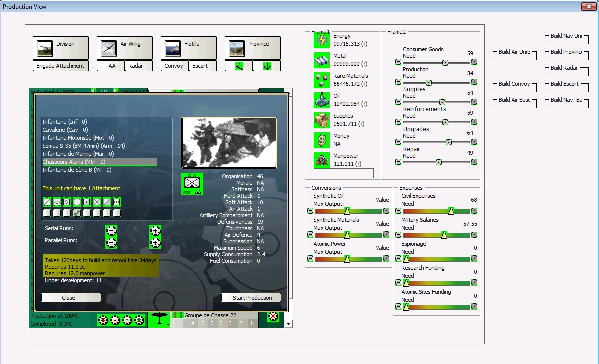Viewport: 599px width, 364px height.
Task: Click the naval base anchor icon
Action: tap(267, 66)
